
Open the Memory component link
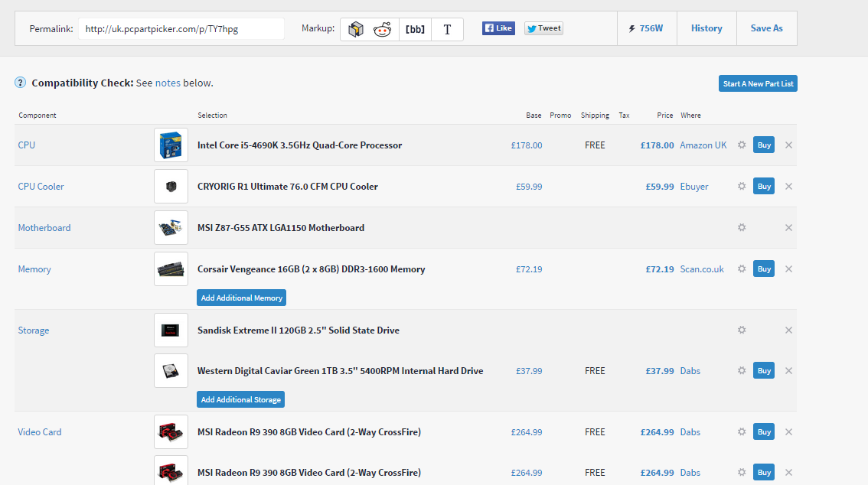click(x=34, y=269)
